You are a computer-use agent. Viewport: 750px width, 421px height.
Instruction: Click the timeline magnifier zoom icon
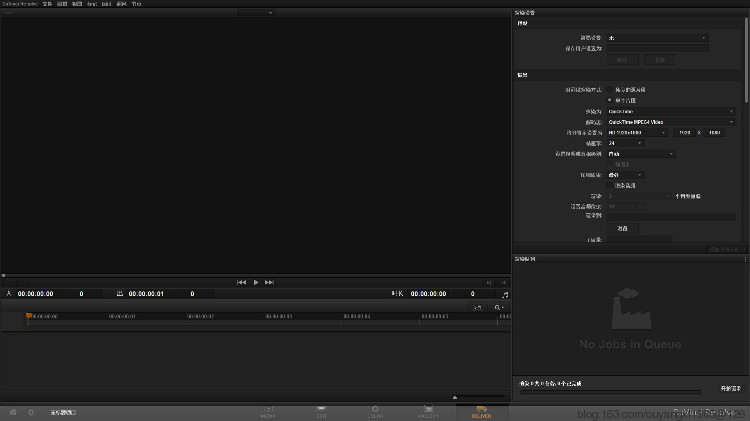click(x=498, y=308)
